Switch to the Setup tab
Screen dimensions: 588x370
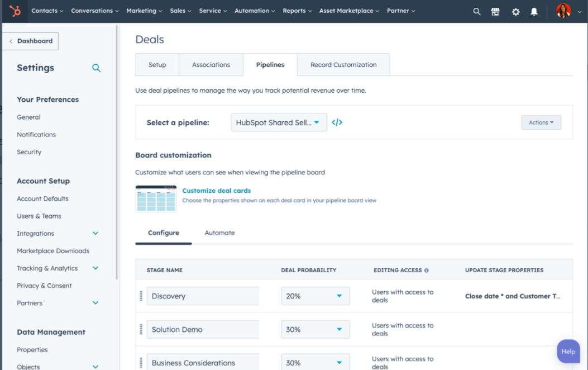(x=157, y=65)
